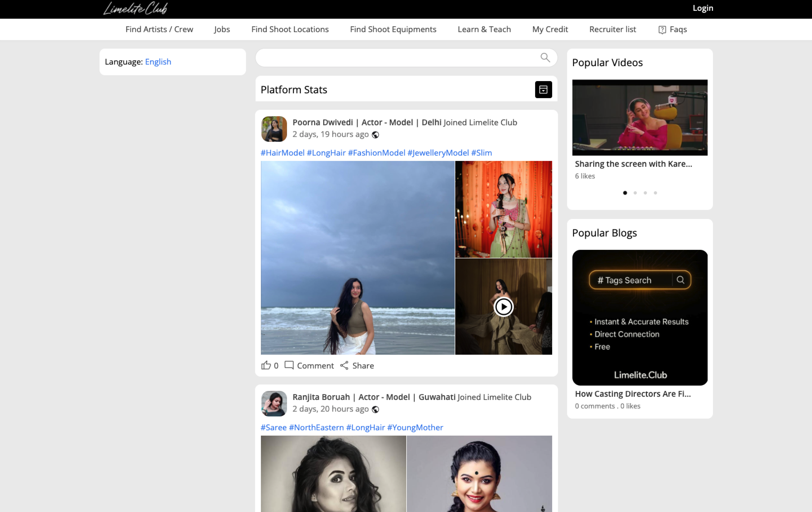This screenshot has height=512, width=812.
Task: Open the Jobs menu item
Action: pos(222,29)
